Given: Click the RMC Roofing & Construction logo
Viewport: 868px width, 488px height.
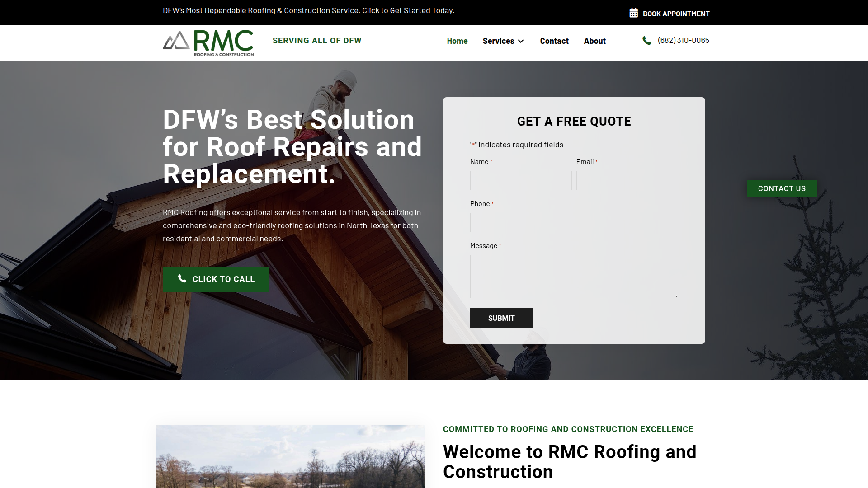Looking at the screenshot, I should [208, 43].
